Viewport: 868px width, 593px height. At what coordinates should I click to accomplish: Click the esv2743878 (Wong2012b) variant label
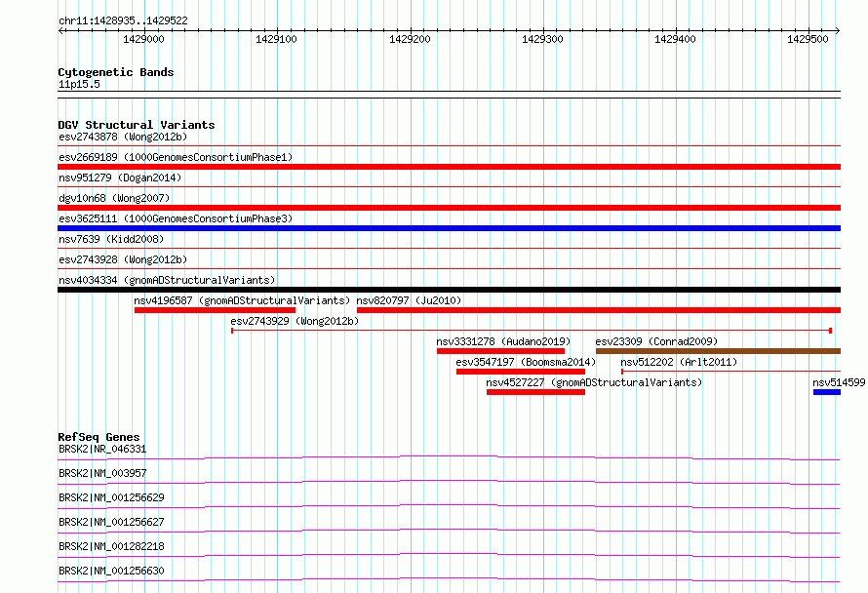(123, 137)
